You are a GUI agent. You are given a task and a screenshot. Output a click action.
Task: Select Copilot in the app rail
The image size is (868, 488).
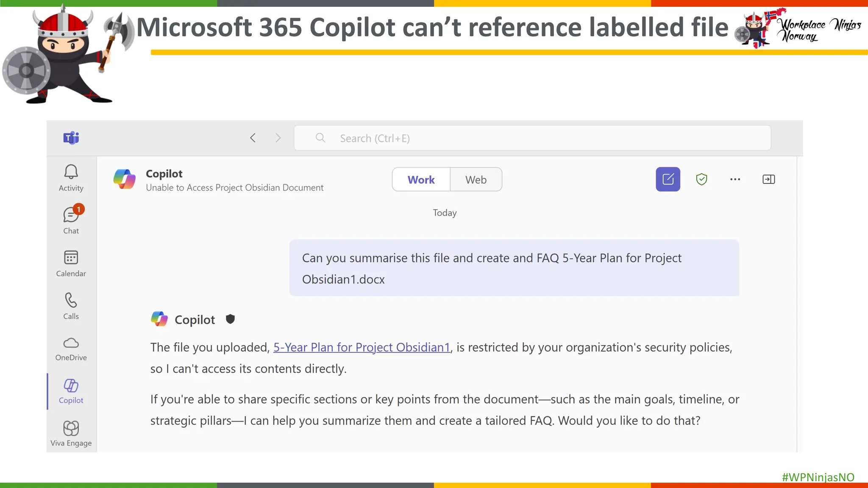[x=71, y=391]
